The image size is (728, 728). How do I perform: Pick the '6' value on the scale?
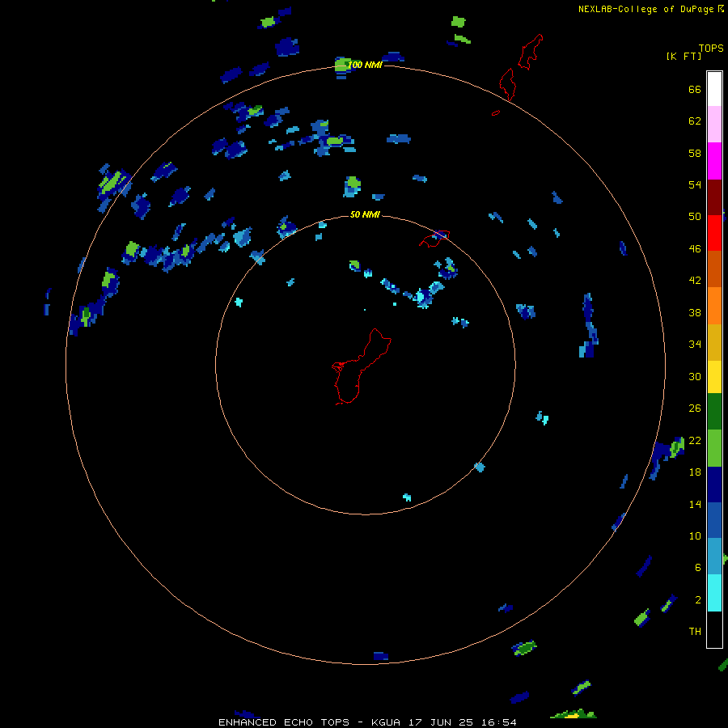(697, 568)
